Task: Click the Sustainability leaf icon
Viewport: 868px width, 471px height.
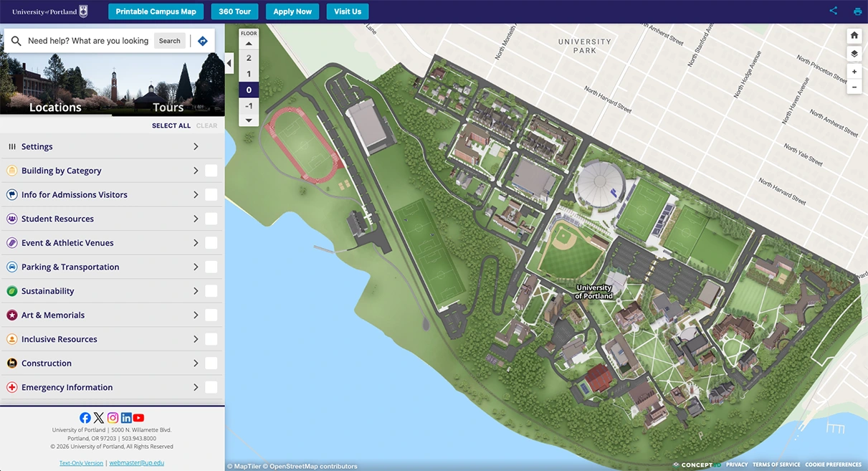Action: point(11,291)
